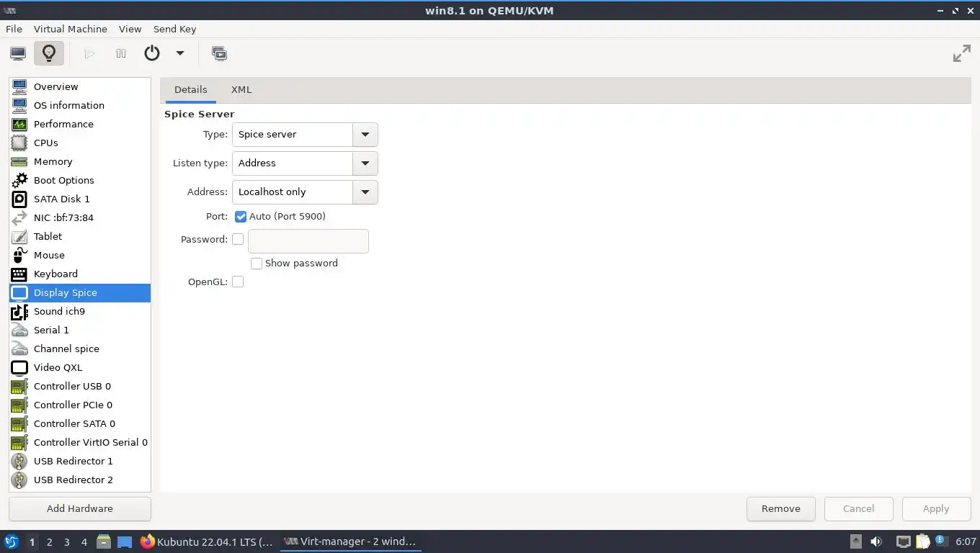This screenshot has height=553, width=980.
Task: Open the Virtual Machine menu
Action: 71,29
